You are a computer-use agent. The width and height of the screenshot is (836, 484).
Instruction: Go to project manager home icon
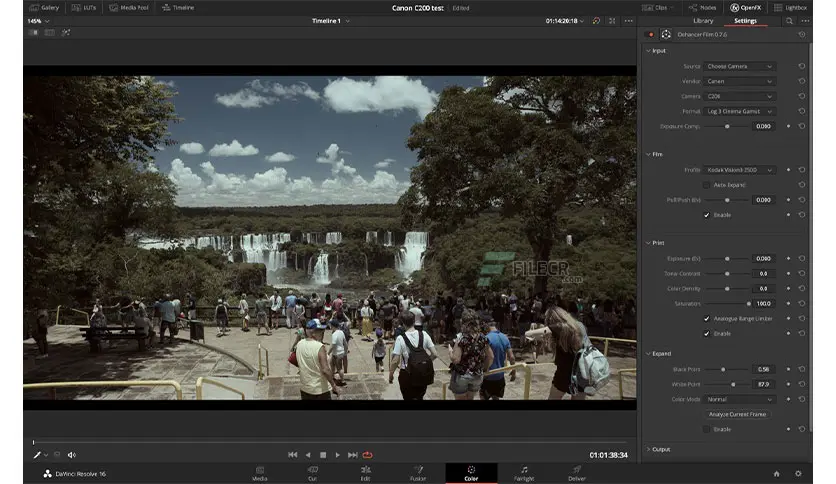tap(776, 473)
